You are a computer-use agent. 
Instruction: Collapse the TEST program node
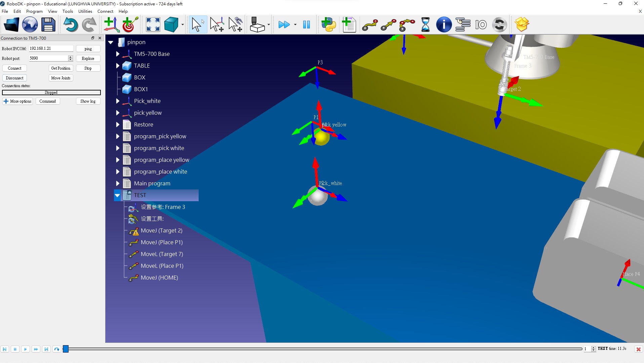[117, 195]
